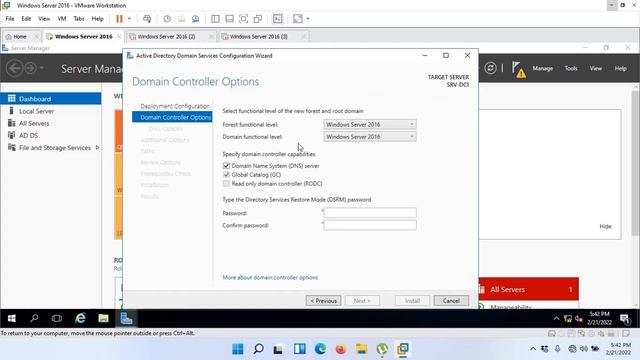Expand the stretch display dropdown arrow
640x360 pixels.
pos(308,19)
